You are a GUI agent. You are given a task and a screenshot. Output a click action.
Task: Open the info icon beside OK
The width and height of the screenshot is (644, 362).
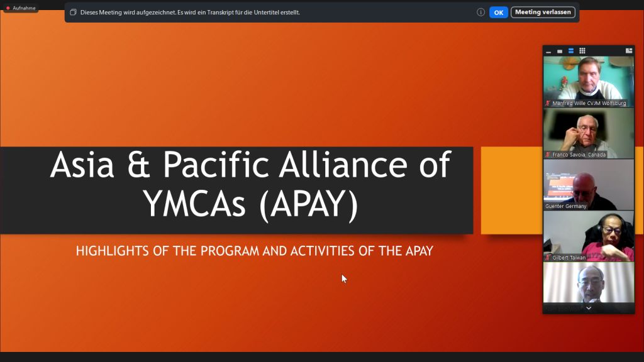point(480,13)
